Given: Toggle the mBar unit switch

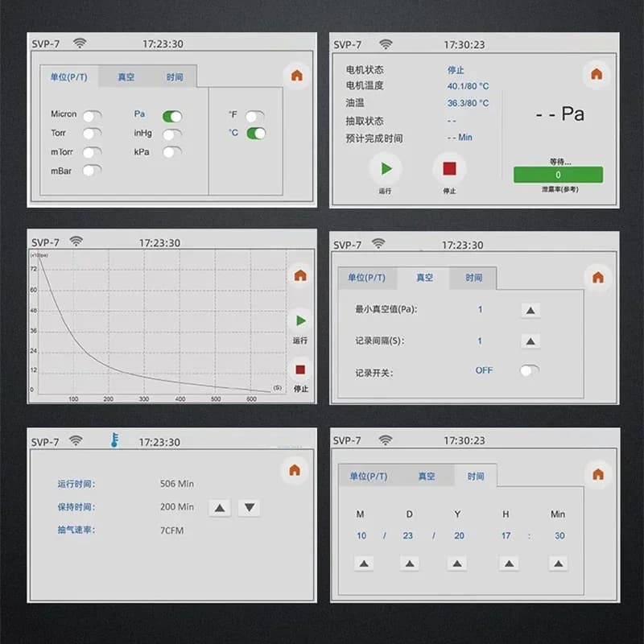Looking at the screenshot, I should pyautogui.click(x=92, y=170).
